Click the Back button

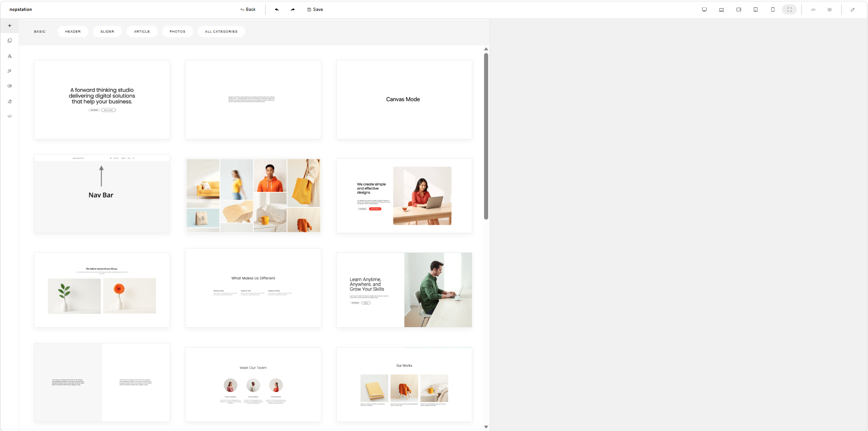coord(248,10)
